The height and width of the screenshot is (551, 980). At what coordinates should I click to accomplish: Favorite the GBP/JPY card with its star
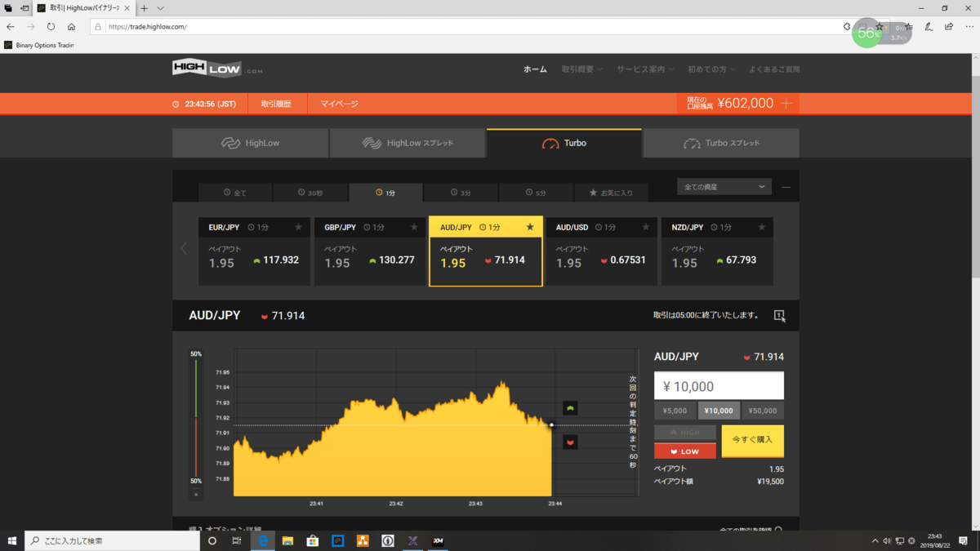point(415,228)
